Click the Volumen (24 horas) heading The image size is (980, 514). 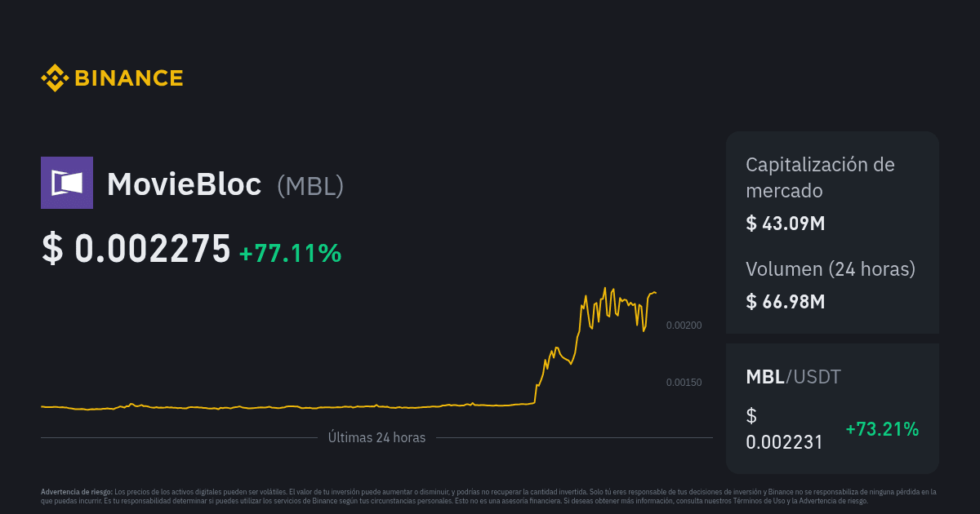(x=830, y=269)
